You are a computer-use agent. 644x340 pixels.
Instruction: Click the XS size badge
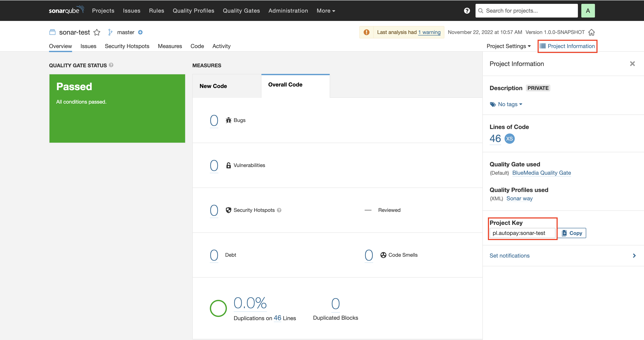(509, 139)
